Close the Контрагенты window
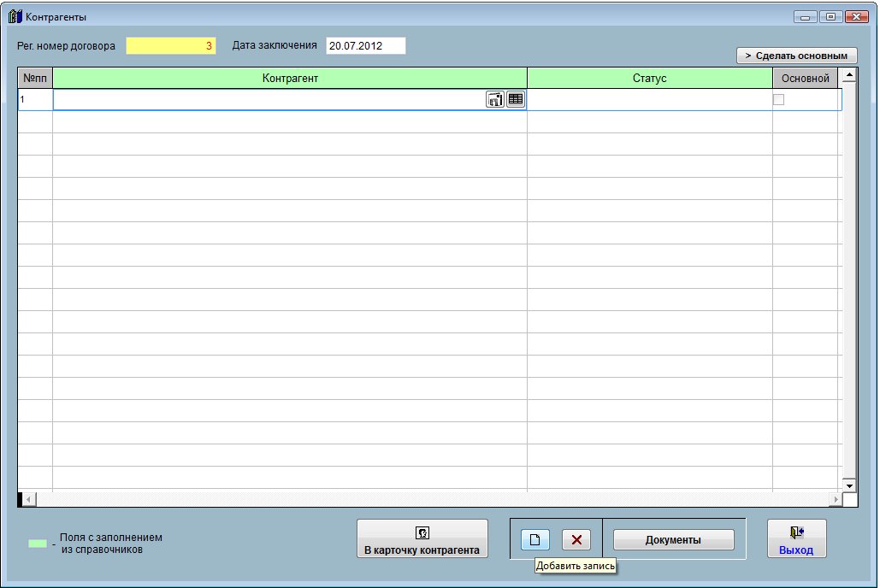This screenshot has height=588, width=880. pyautogui.click(x=856, y=17)
